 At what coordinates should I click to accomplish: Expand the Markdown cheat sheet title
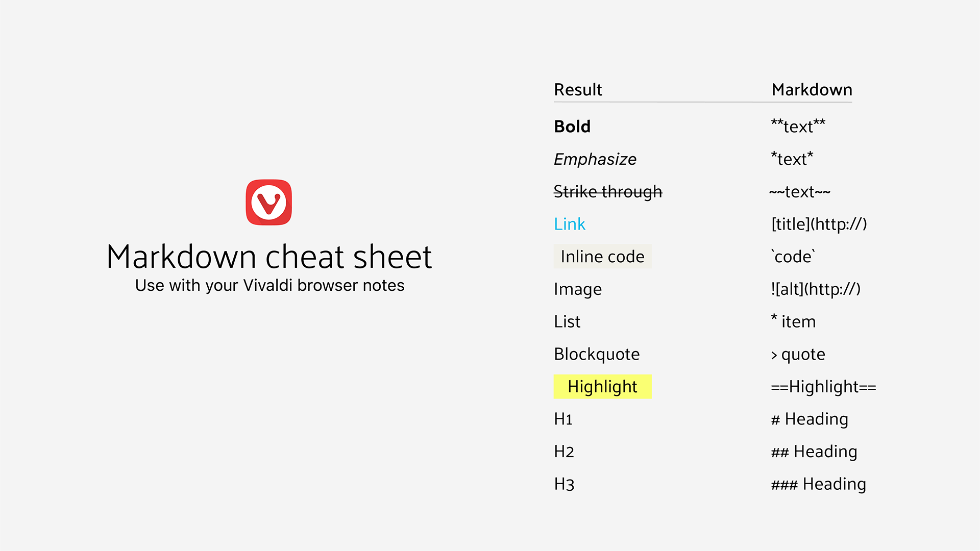[268, 255]
